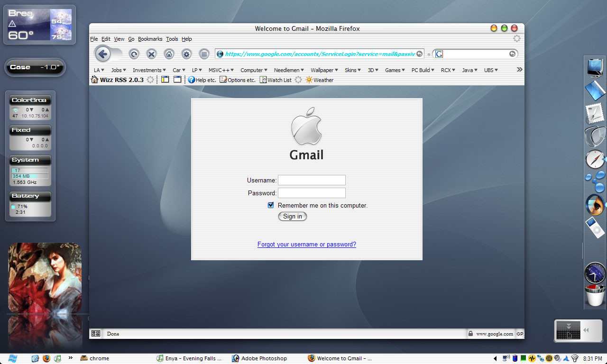607x364 pixels.
Task: Click the Reload page icon
Action: pyautogui.click(x=134, y=54)
